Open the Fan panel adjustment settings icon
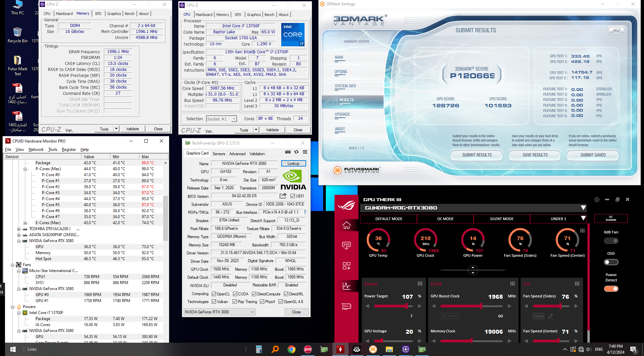This screenshot has width=644, height=356. coord(577,284)
